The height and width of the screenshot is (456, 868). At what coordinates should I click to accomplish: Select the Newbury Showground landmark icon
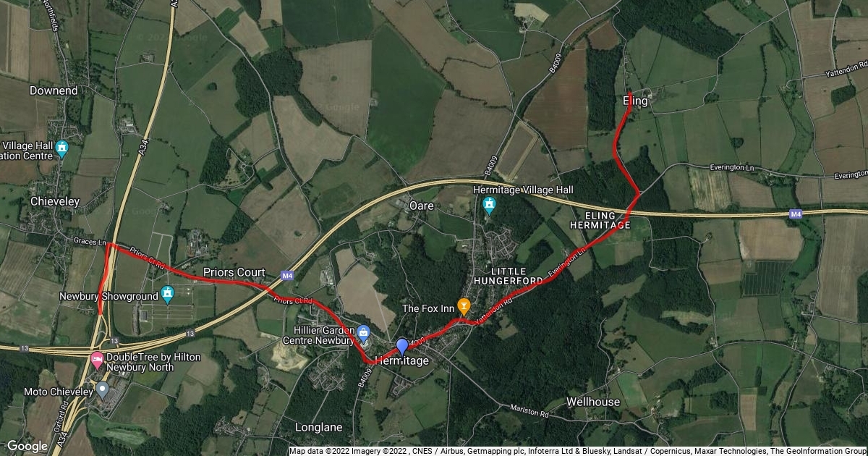pyautogui.click(x=168, y=294)
